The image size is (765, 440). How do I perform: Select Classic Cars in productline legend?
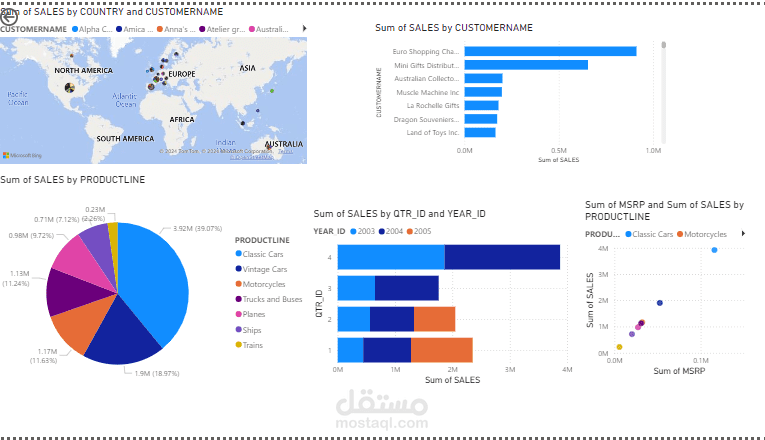(259, 254)
